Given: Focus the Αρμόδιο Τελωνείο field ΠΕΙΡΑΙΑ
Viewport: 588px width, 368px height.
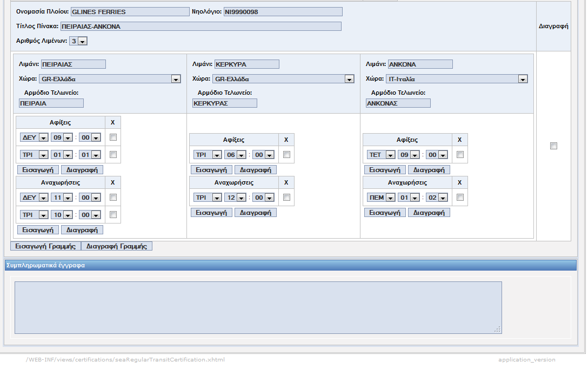Looking at the screenshot, I should point(51,103).
